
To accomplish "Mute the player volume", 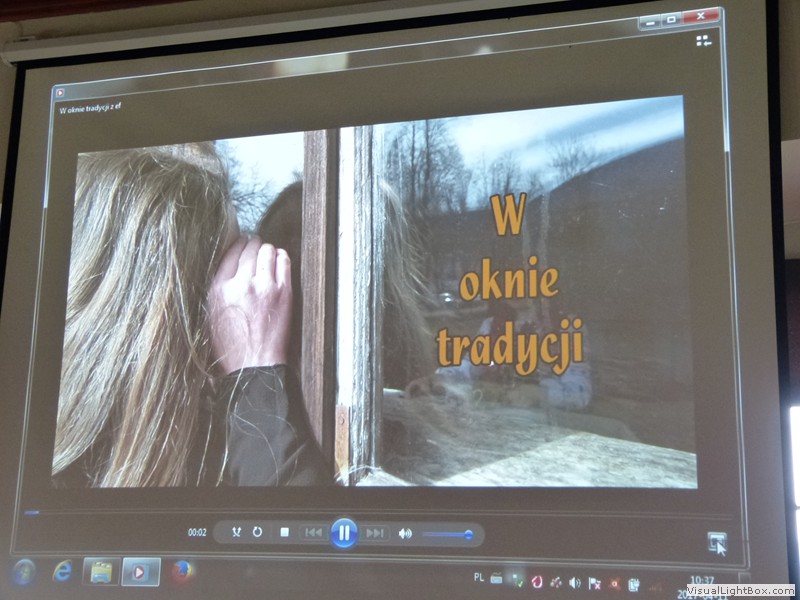I will coord(405,534).
